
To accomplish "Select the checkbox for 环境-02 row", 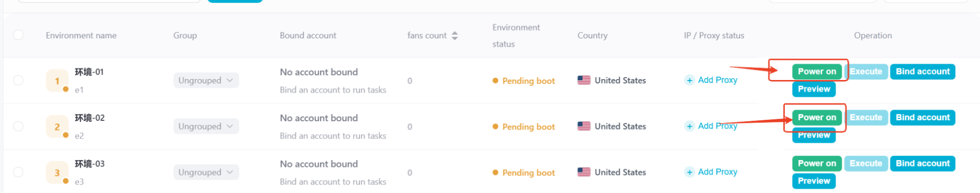I will click(x=18, y=126).
